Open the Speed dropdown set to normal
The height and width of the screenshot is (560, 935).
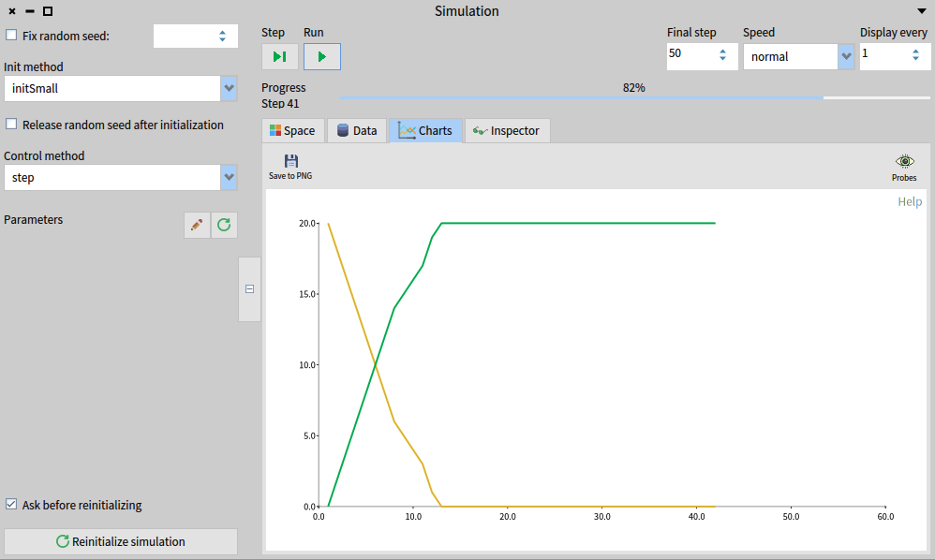coord(846,56)
